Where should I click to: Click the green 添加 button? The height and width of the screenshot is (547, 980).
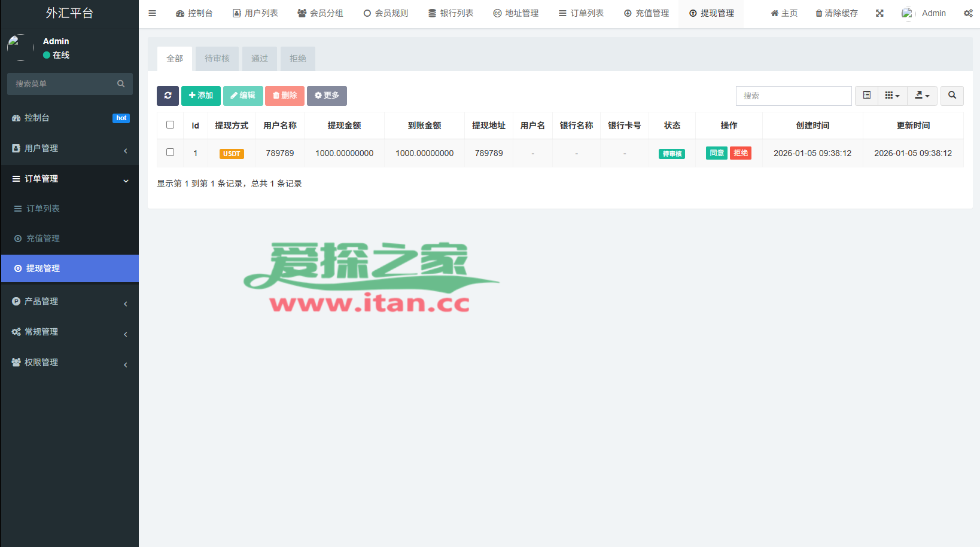(201, 96)
